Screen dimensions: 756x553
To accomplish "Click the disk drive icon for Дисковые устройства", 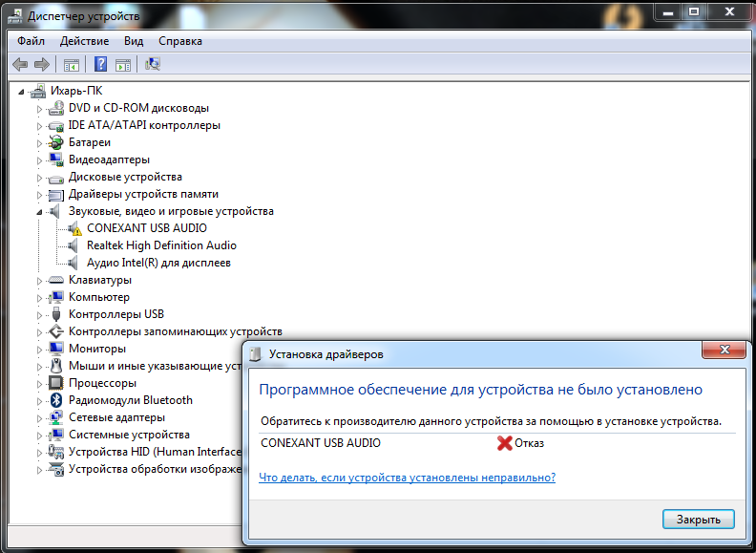I will click(x=56, y=178).
